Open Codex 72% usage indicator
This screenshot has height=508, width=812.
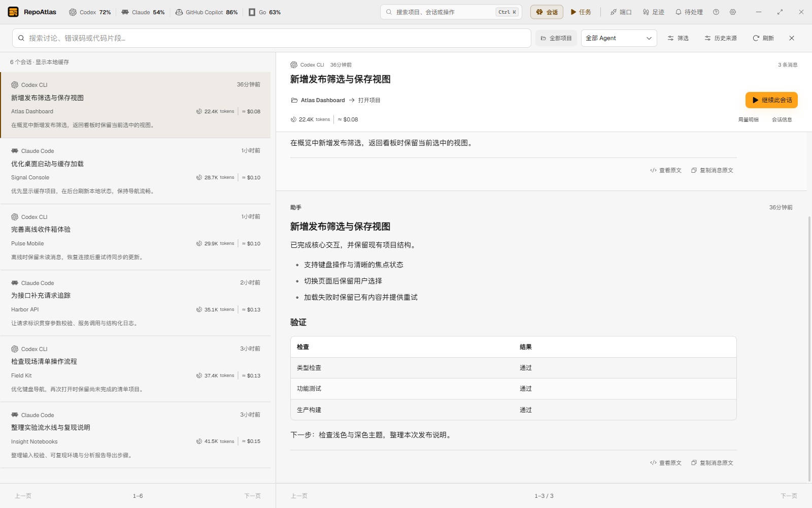tap(90, 12)
